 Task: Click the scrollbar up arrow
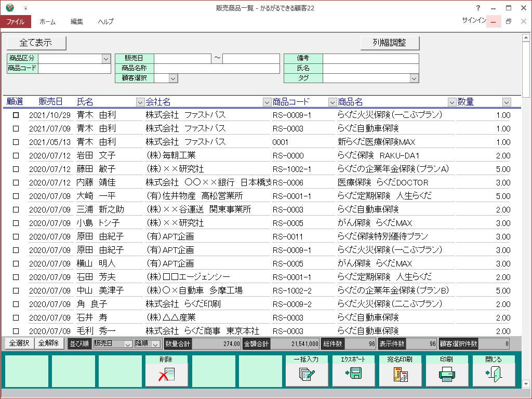tap(526, 37)
